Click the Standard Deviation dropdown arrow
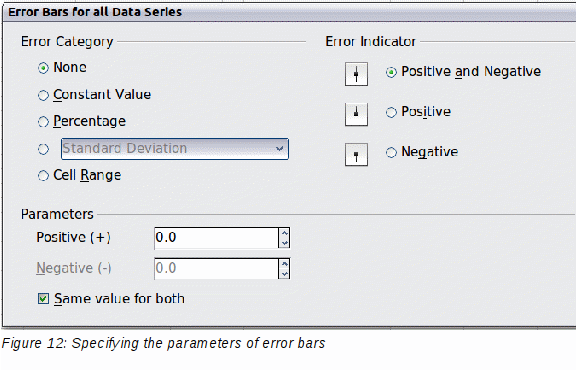 (x=280, y=149)
